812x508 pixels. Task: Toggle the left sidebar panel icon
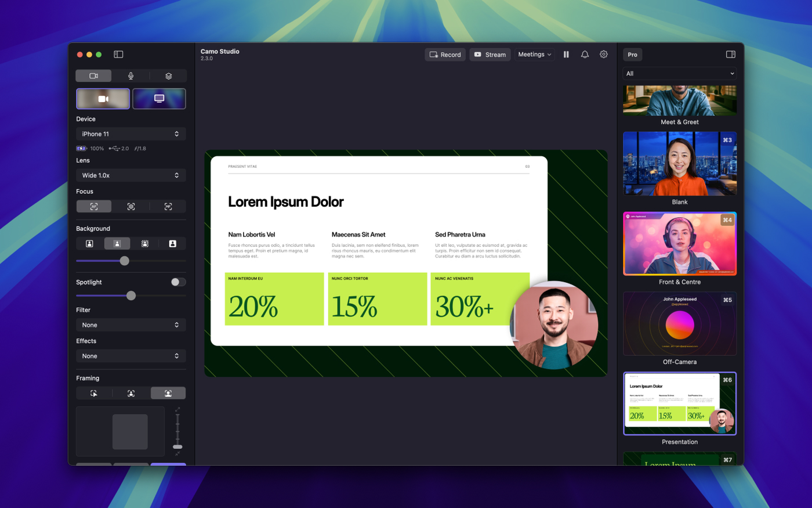pyautogui.click(x=118, y=55)
